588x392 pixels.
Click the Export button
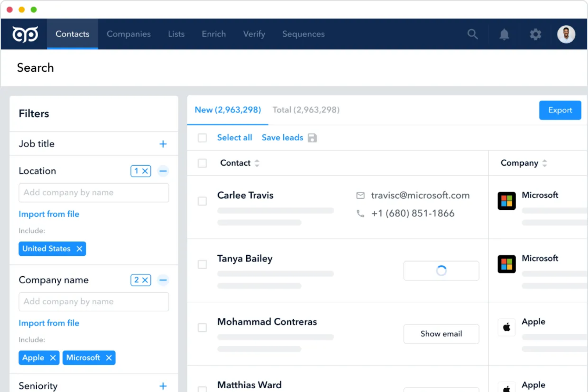point(560,110)
